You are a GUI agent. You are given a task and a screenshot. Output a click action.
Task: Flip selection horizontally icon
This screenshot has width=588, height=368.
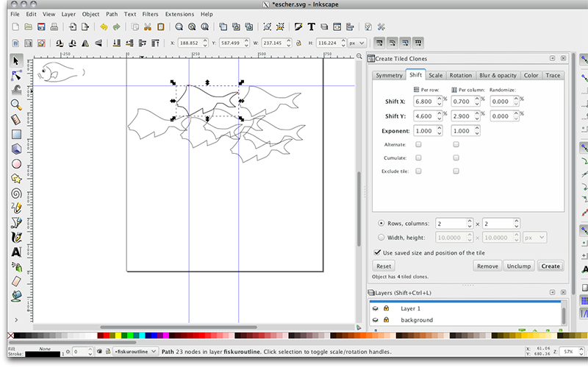click(x=85, y=43)
